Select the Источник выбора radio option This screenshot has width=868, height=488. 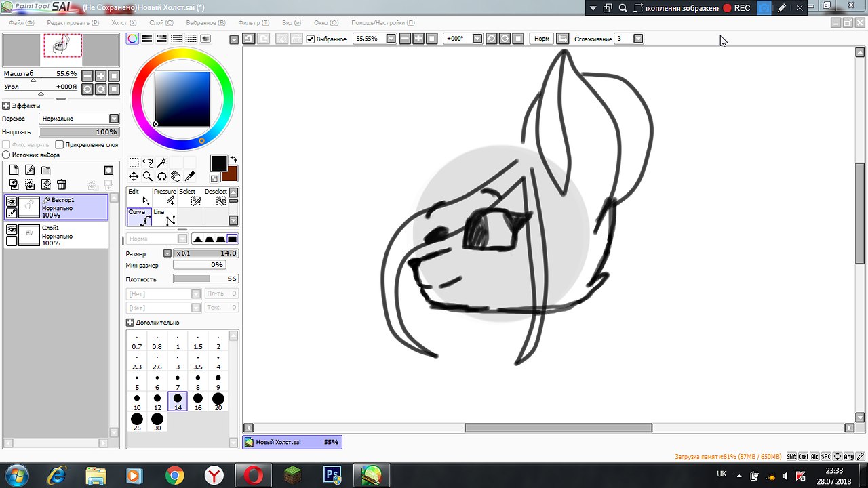pyautogui.click(x=7, y=155)
